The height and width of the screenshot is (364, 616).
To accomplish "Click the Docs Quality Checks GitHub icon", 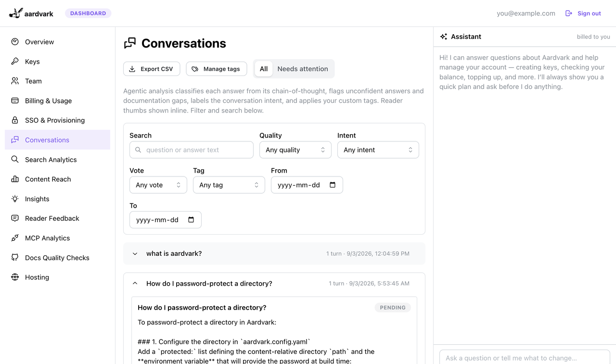I will click(x=15, y=258).
